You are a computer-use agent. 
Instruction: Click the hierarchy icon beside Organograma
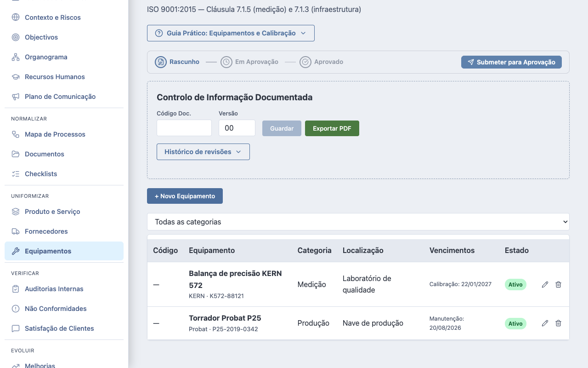[x=16, y=57]
